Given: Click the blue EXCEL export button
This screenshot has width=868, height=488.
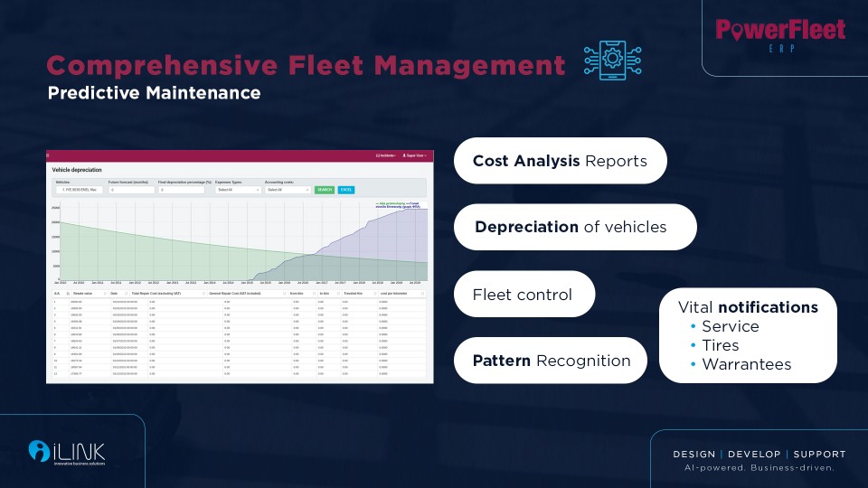Looking at the screenshot, I should point(346,190).
